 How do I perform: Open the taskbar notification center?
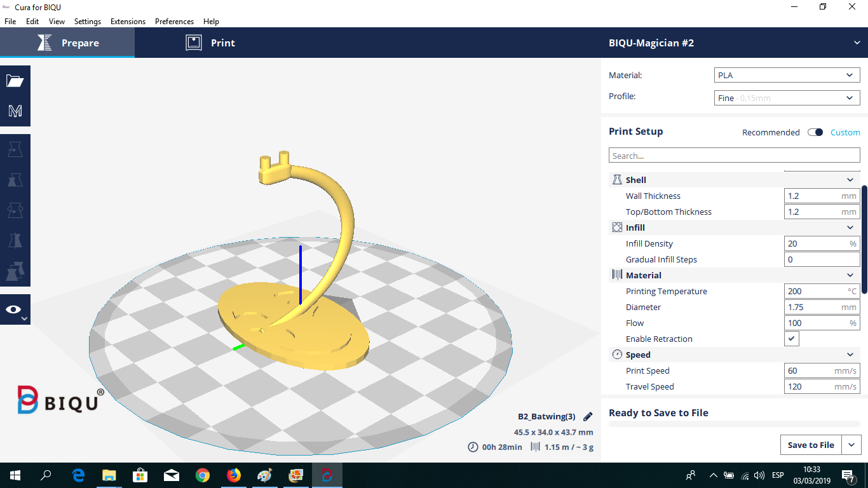(848, 475)
